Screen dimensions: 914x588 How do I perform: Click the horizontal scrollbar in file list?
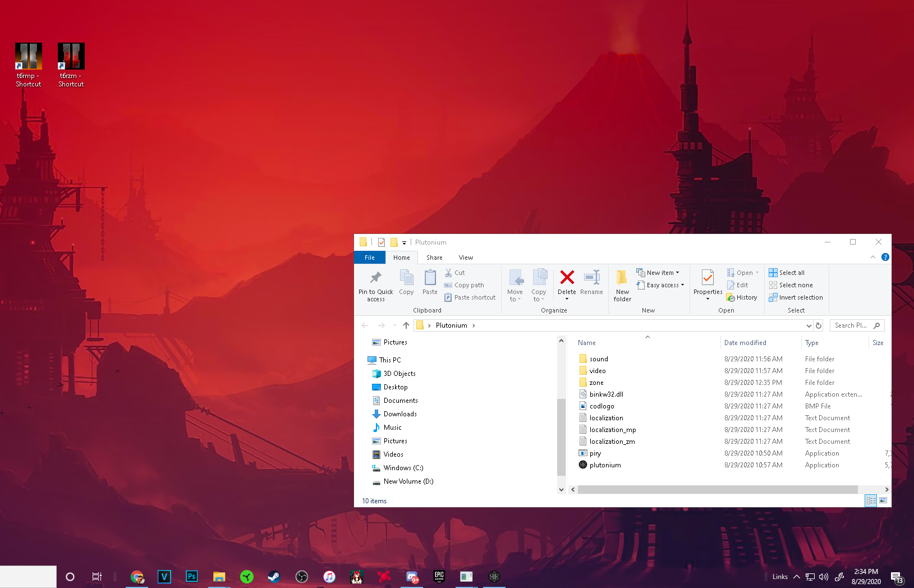pyautogui.click(x=718, y=489)
